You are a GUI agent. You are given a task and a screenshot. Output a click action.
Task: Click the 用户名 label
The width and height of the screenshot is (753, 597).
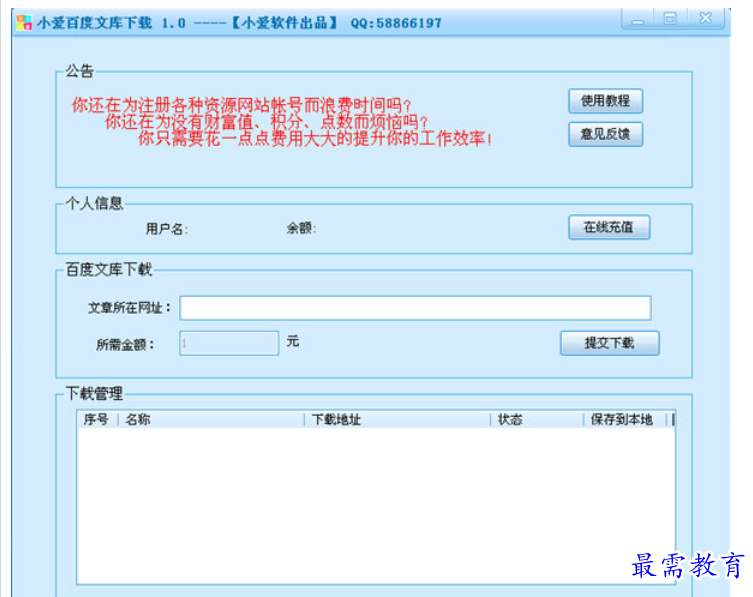point(167,229)
